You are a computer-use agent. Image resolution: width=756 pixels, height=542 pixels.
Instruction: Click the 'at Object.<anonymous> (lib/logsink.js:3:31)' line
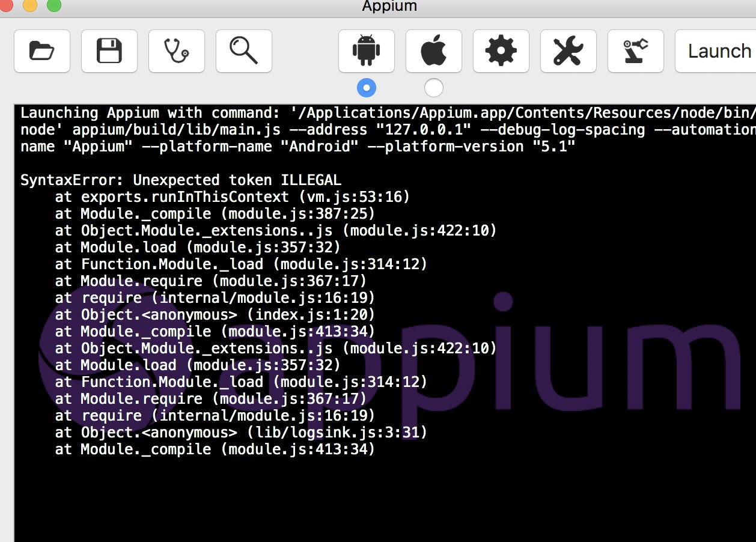pos(241,433)
